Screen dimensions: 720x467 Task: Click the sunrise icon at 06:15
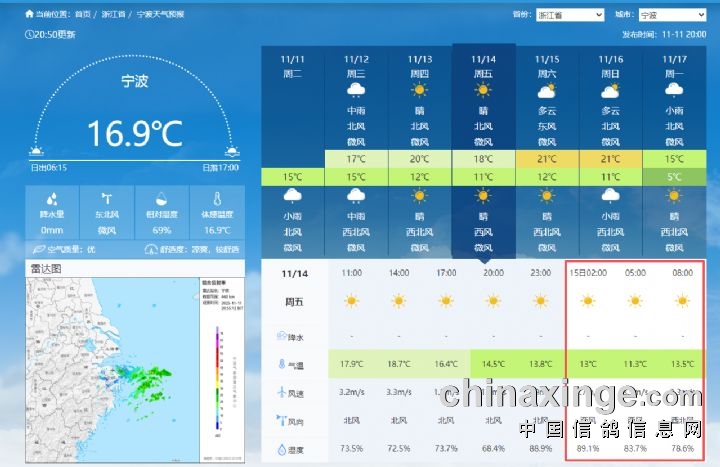[38, 153]
